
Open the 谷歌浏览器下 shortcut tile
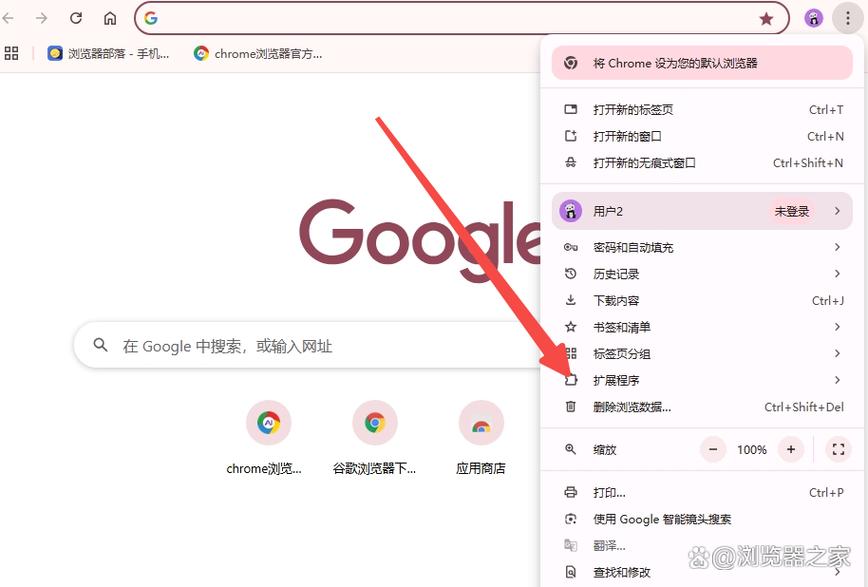click(x=374, y=439)
